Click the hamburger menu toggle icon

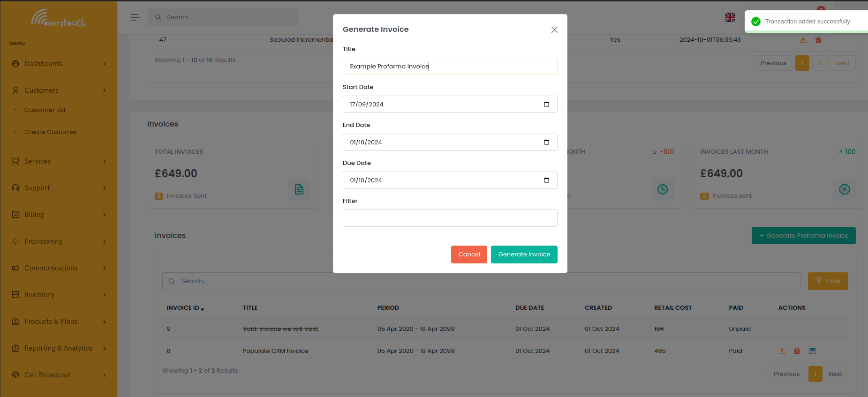coord(135,17)
